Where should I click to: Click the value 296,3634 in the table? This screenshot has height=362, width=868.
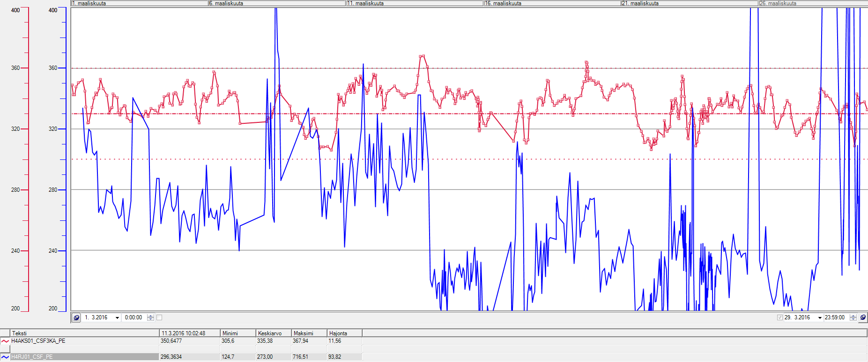[x=171, y=357]
